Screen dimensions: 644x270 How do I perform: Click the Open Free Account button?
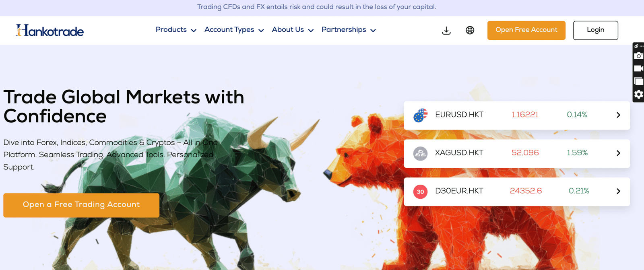click(526, 30)
